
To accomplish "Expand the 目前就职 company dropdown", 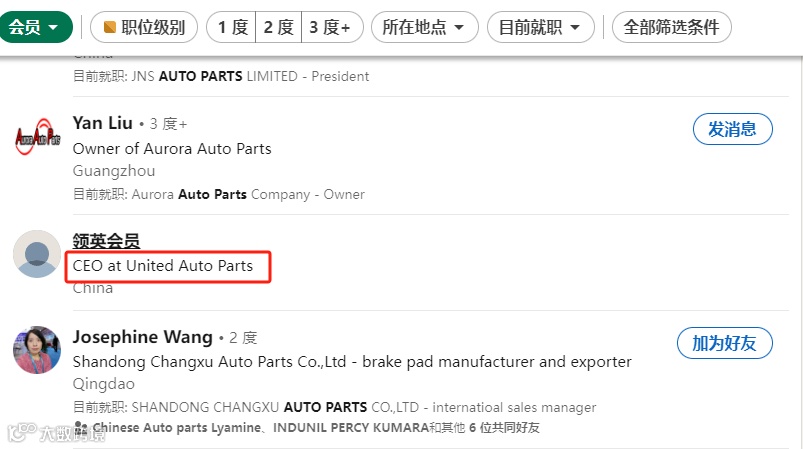I will click(540, 27).
